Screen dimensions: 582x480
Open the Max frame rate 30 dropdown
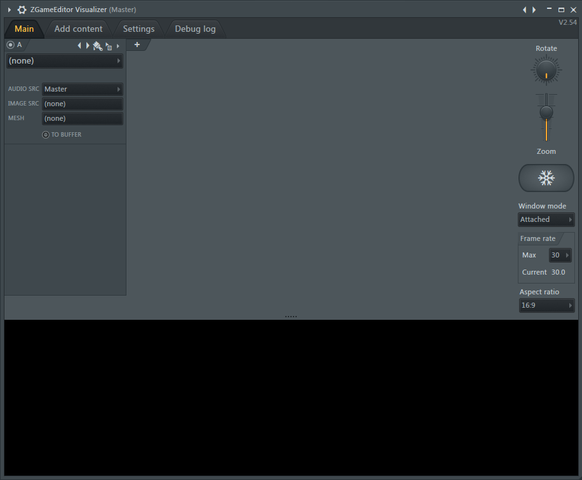pos(560,255)
